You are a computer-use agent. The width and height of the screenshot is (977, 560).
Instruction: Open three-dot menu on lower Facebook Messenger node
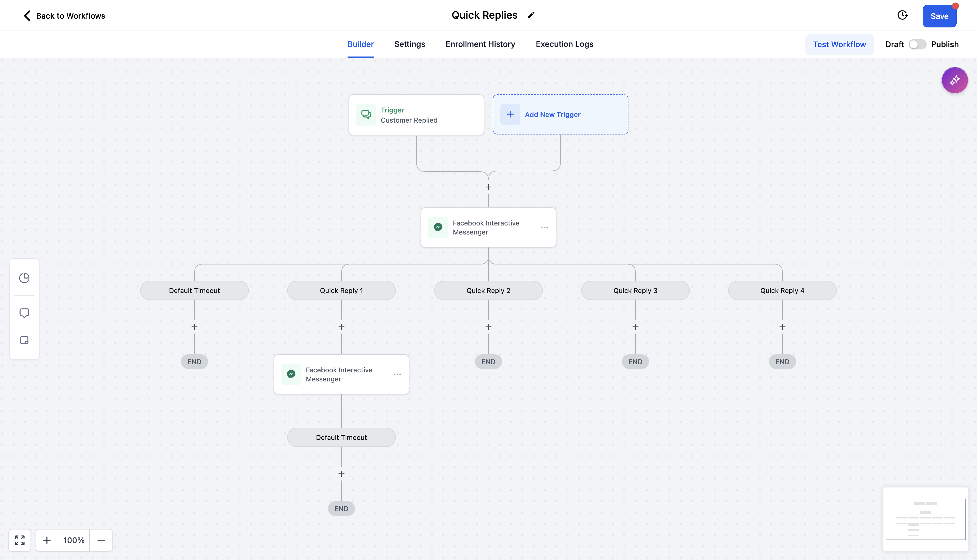tap(397, 374)
